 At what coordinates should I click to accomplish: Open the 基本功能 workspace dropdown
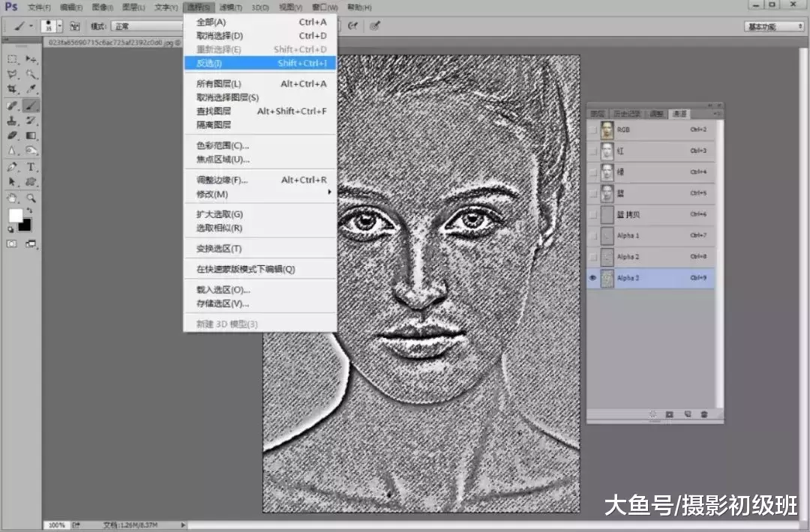pyautogui.click(x=774, y=26)
